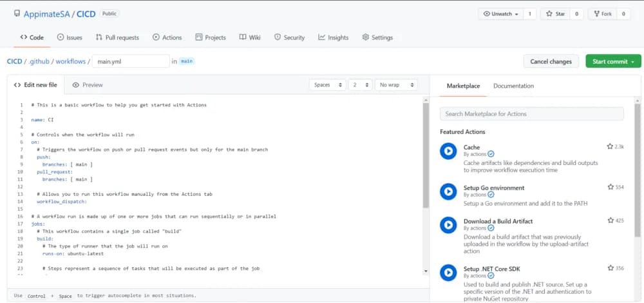The height and width of the screenshot is (303, 644).
Task: Click the Download a Build Artifact icon
Action: pyautogui.click(x=448, y=225)
